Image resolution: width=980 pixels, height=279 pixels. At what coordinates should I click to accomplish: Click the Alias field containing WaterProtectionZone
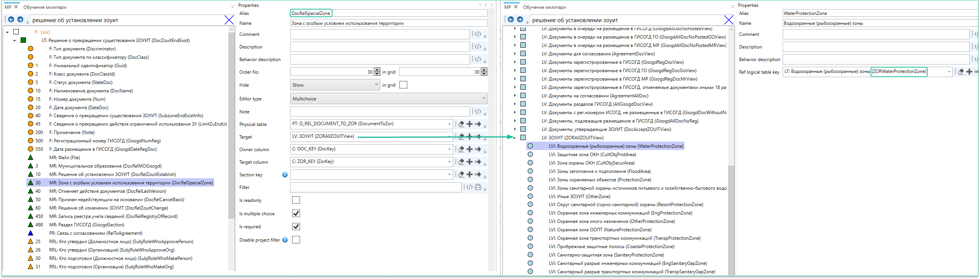880,13
